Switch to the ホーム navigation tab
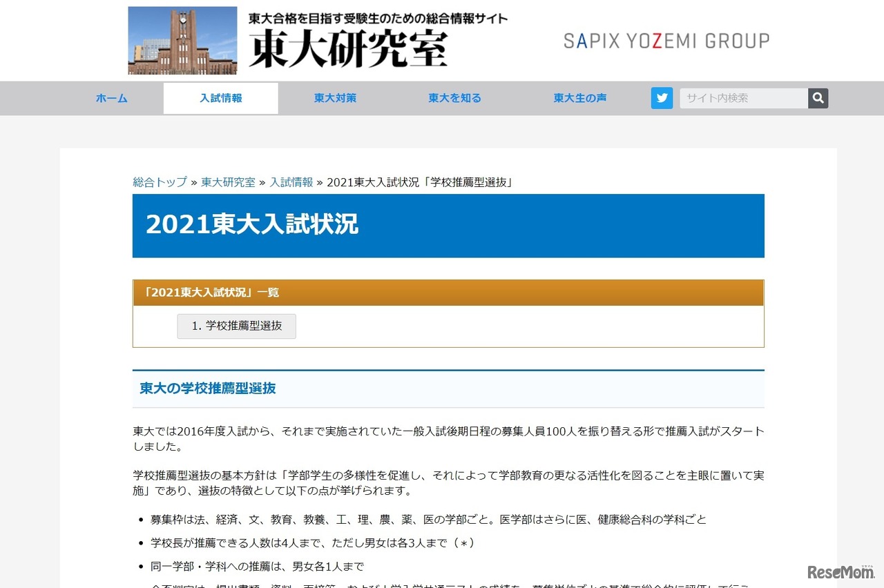The image size is (884, 588). point(111,98)
